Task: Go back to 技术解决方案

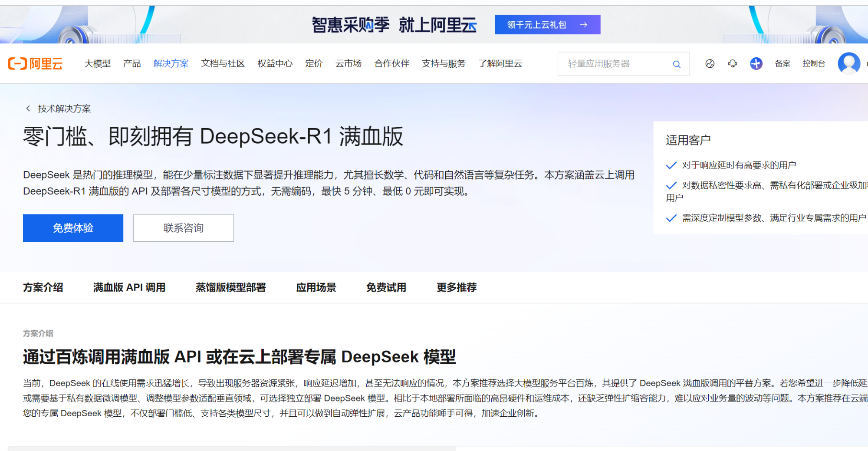Action: 64,109
